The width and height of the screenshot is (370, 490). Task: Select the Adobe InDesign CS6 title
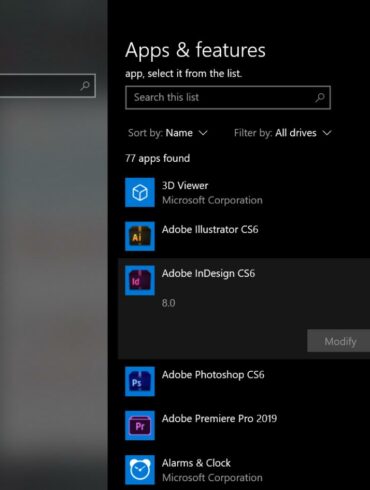pyautogui.click(x=208, y=273)
